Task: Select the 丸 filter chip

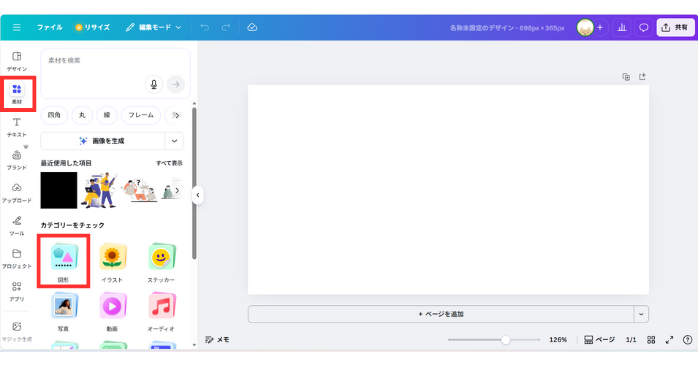Action: tap(82, 115)
